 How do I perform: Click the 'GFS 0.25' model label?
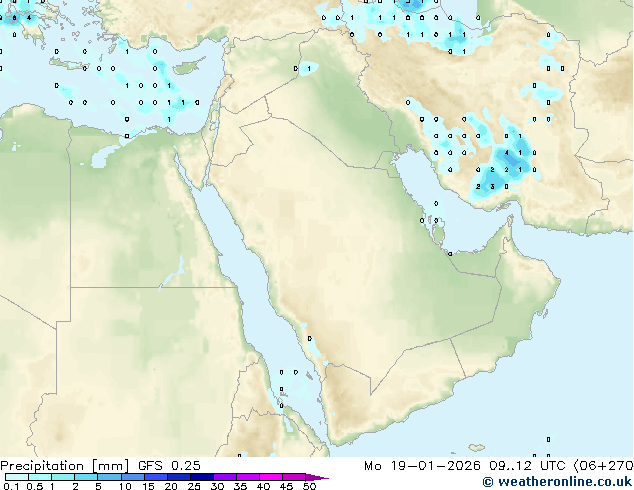pos(169,466)
